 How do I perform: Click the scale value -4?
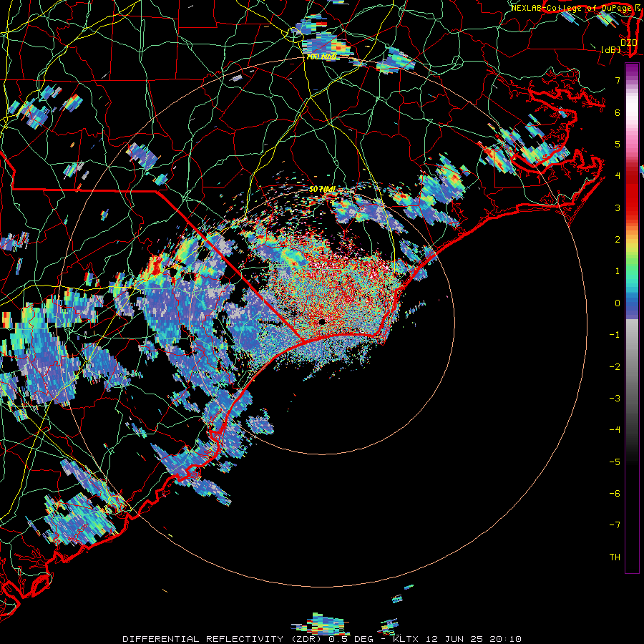(x=615, y=430)
